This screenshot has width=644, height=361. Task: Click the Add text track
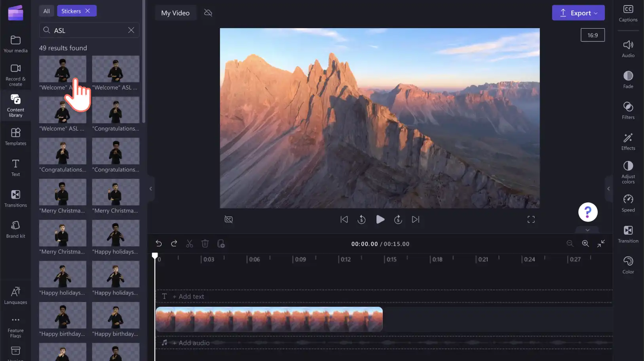tap(192, 296)
